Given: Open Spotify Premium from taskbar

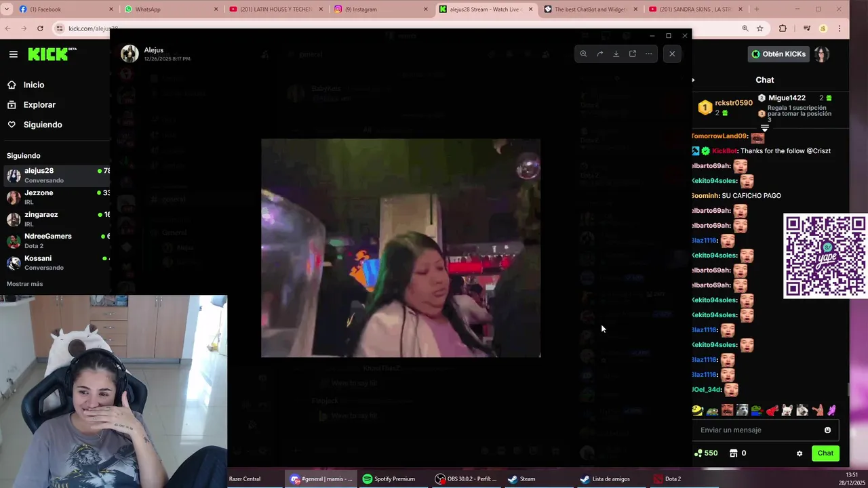Looking at the screenshot, I should click(x=393, y=479).
